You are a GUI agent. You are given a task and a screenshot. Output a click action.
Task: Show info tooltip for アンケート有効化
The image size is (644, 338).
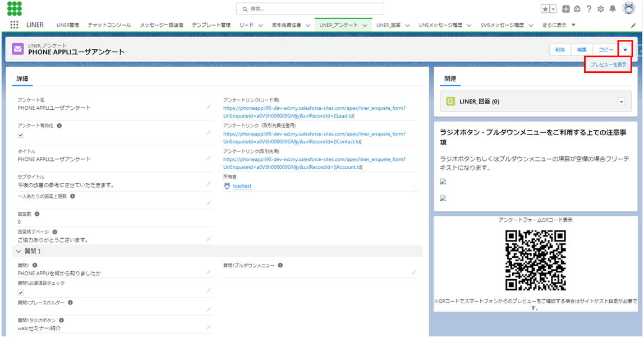point(59,126)
